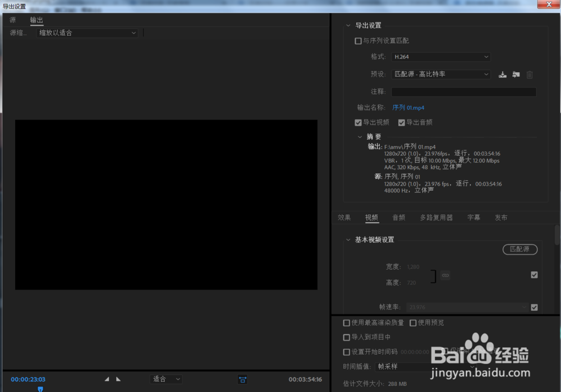Click the black video preview area
Viewport: 561px width, 392px height.
pos(166,205)
